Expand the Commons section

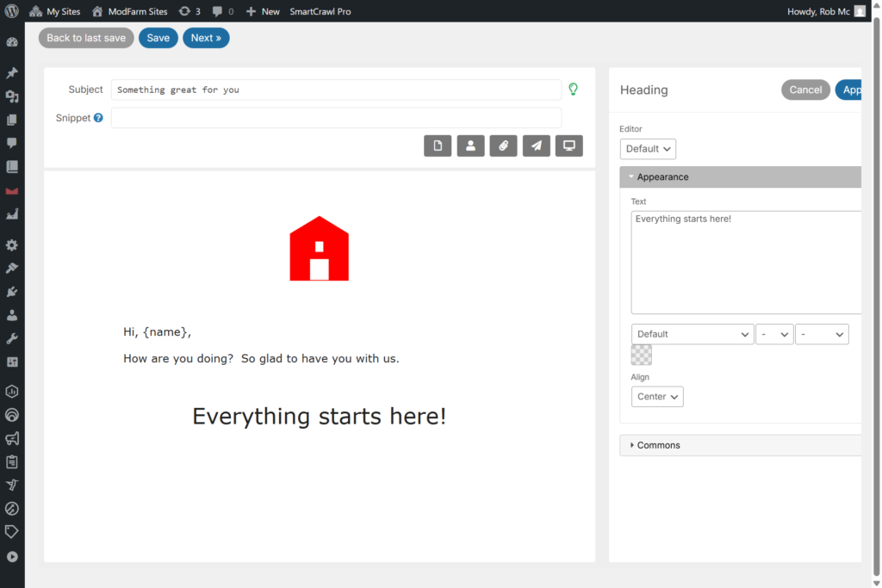[658, 445]
